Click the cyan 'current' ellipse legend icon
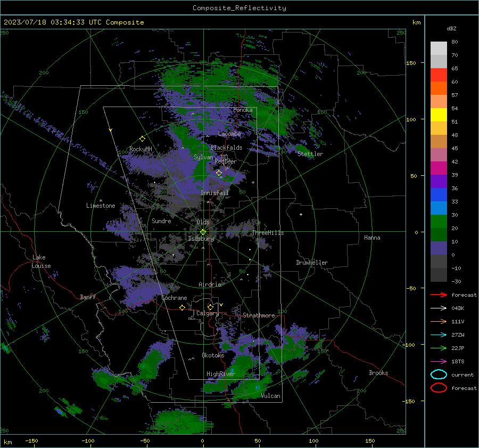Image resolution: width=479 pixels, height=448 pixels. [x=439, y=374]
